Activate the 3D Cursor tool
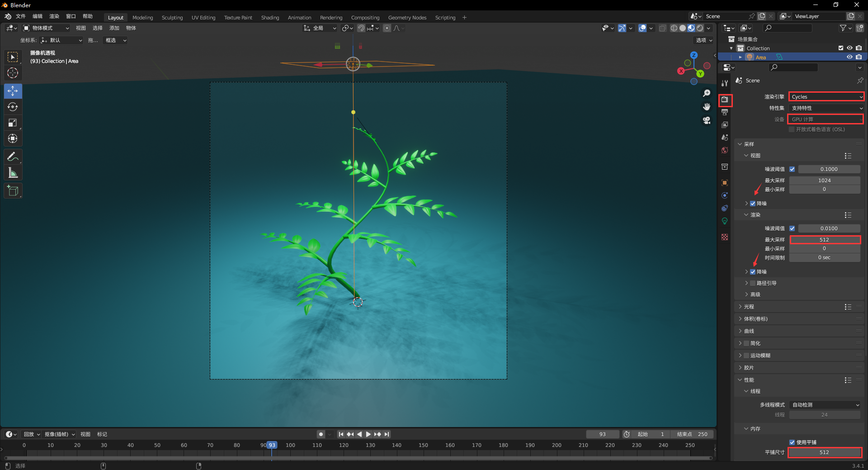The width and height of the screenshot is (868, 470). point(13,73)
